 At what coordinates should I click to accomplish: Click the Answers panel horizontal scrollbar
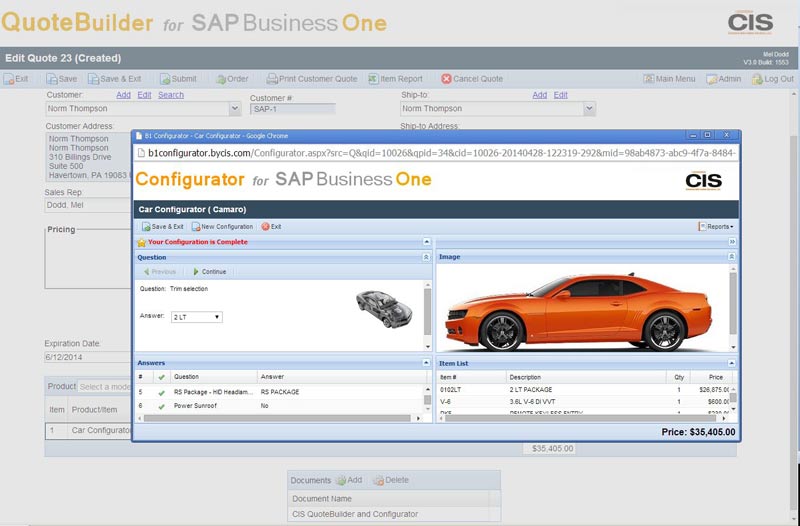tap(278, 418)
